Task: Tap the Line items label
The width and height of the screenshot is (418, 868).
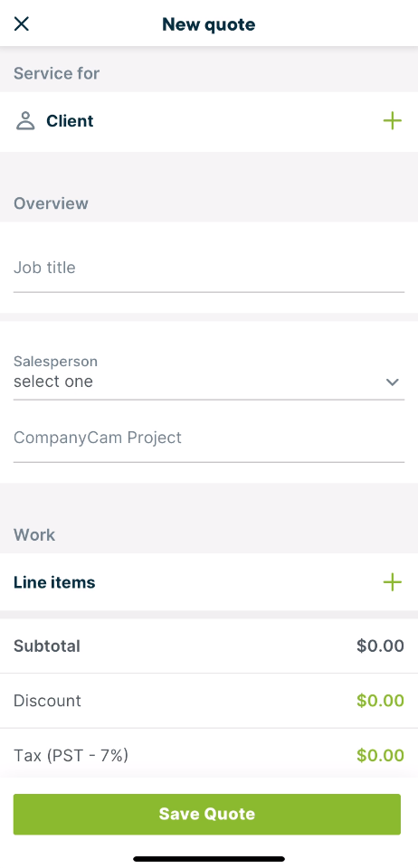Action: (54, 582)
